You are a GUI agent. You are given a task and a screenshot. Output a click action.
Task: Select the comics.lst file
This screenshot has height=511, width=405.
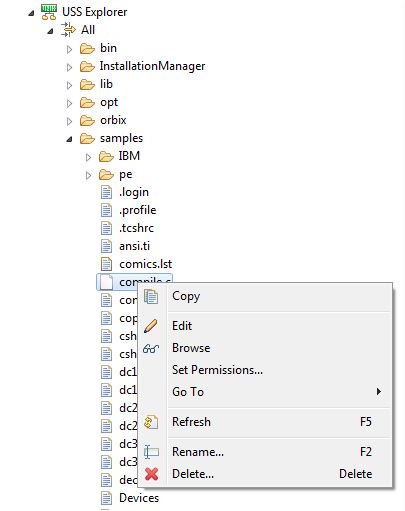145,264
